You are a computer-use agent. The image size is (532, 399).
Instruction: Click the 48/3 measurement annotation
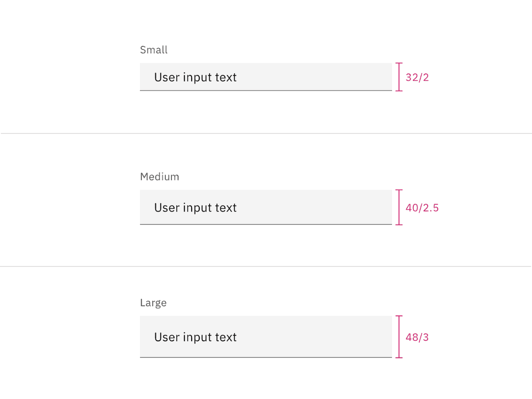[417, 337]
